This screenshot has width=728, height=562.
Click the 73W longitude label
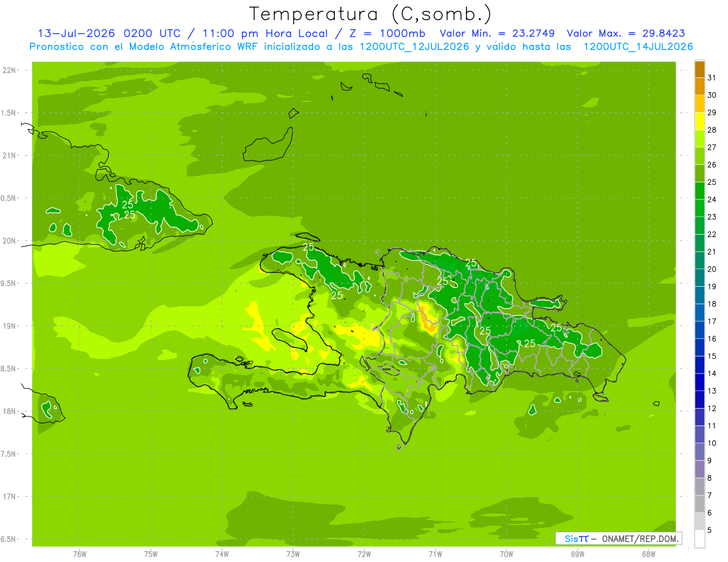(x=293, y=554)
